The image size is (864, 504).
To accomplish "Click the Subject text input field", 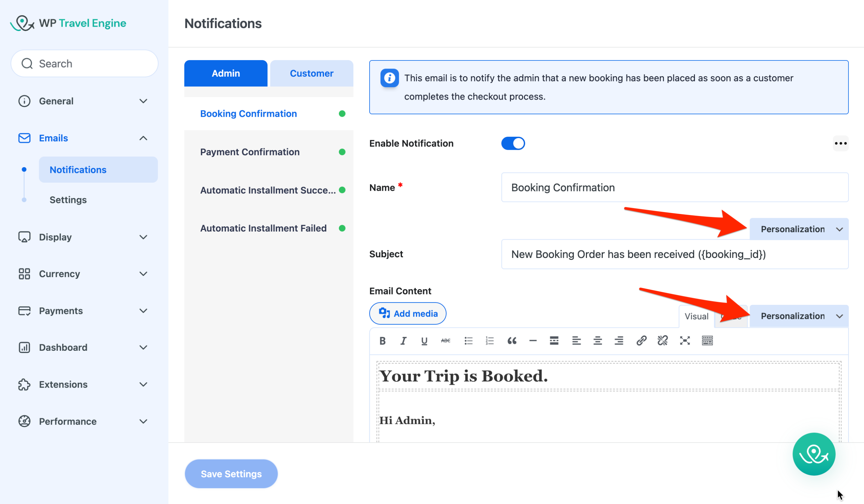I will pyautogui.click(x=674, y=255).
